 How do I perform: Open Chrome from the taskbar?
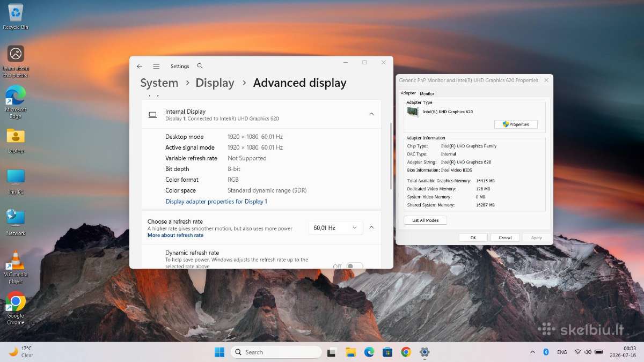point(406,352)
